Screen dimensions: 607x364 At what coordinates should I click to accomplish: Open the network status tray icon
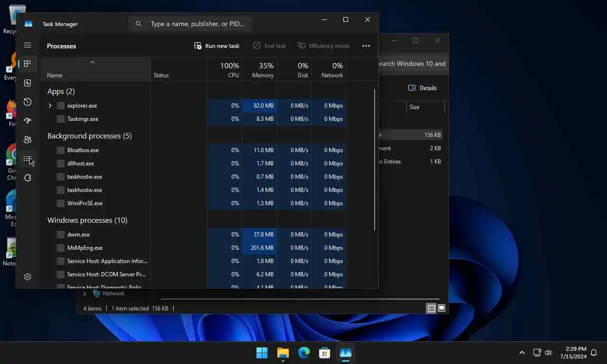point(537,353)
